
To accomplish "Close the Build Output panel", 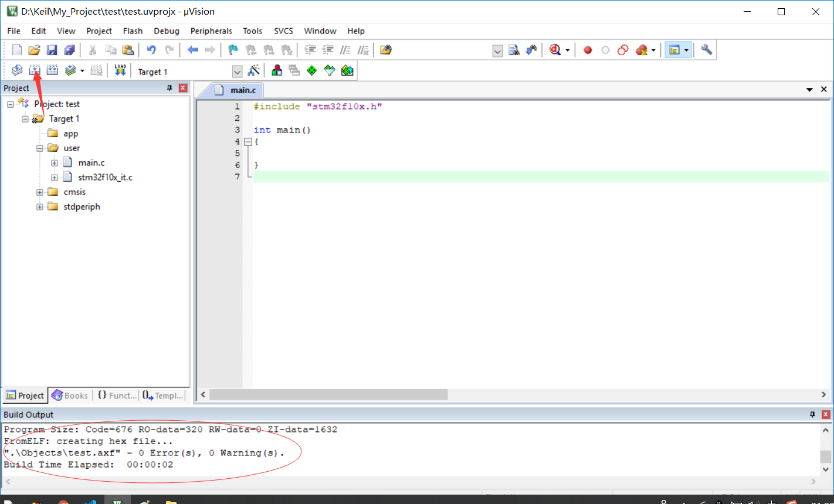I will point(826,414).
